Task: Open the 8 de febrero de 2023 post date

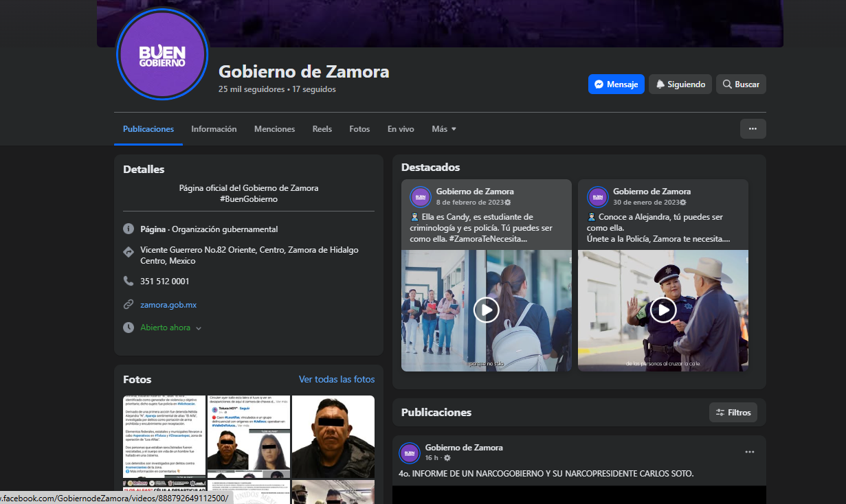Action: point(469,203)
